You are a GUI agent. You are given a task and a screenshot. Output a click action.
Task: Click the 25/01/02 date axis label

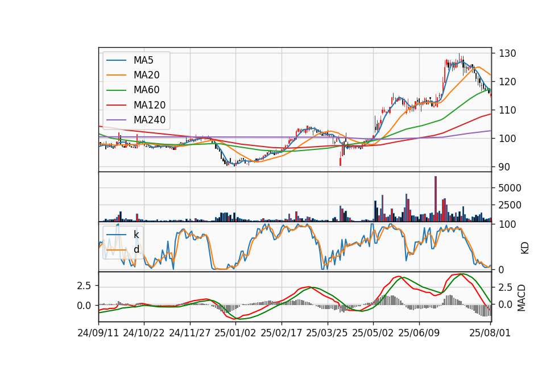click(235, 333)
